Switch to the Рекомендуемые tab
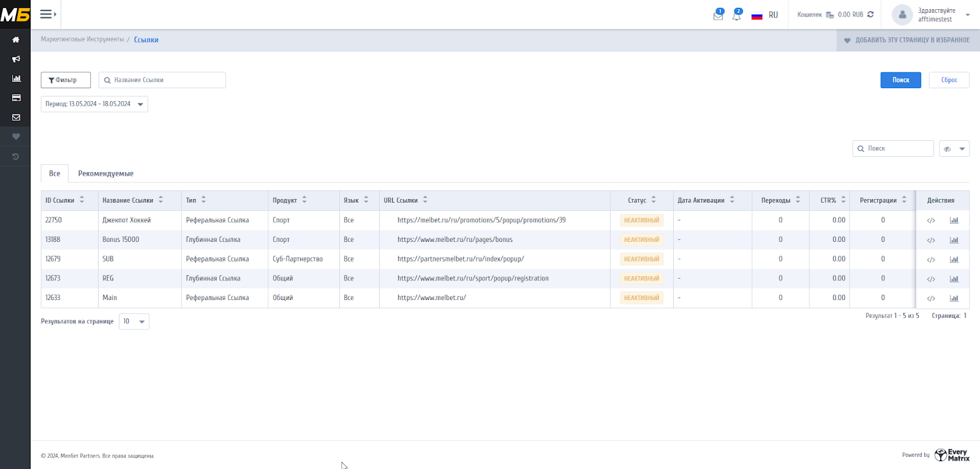Screen dimensions: 980x469 point(106,173)
